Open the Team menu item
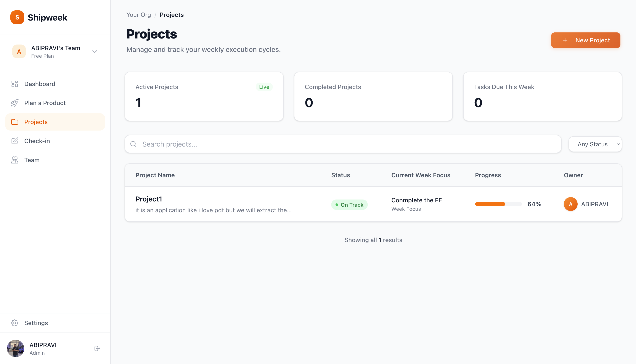The height and width of the screenshot is (364, 636). click(x=32, y=160)
